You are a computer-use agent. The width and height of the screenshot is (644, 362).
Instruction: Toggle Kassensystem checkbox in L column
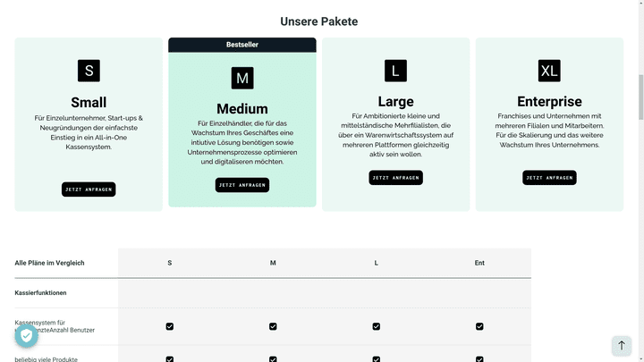point(377,327)
